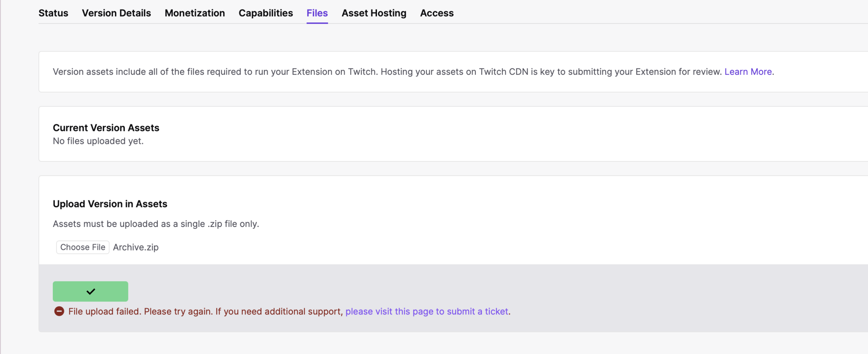Click the green checkmark confirmation icon

coord(90,291)
